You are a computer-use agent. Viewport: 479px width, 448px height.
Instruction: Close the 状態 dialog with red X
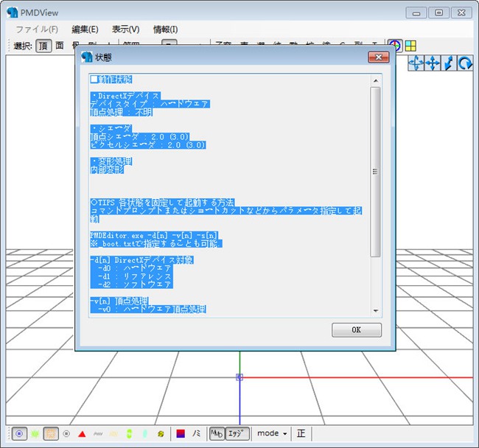click(x=379, y=57)
